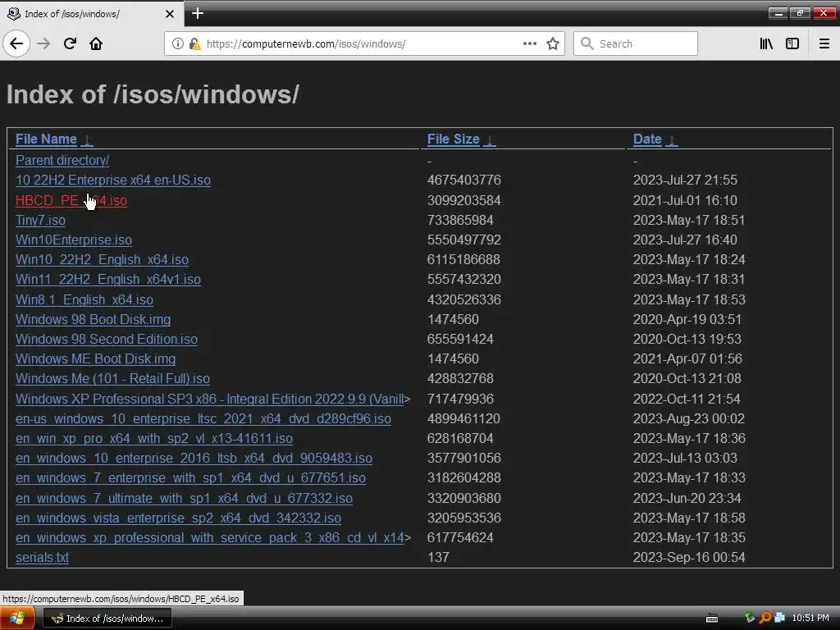Viewport: 840px width, 630px height.
Task: Select Index of /isos/window... taskbar button
Action: click(x=107, y=619)
